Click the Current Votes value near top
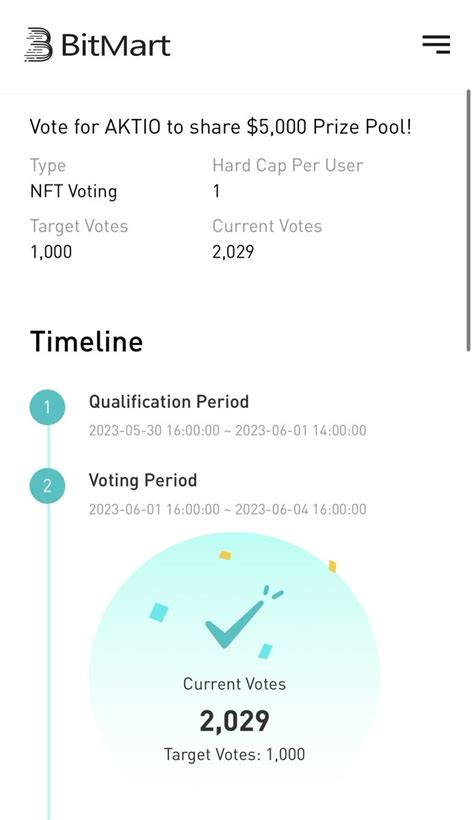 [x=233, y=252]
